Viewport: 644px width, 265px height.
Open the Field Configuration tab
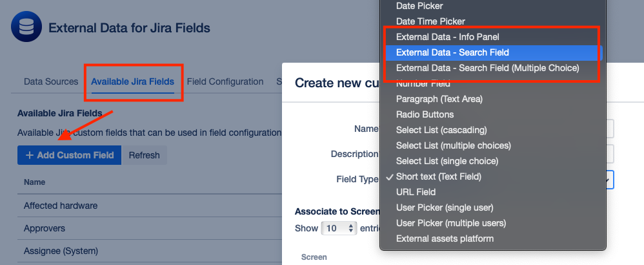click(225, 81)
